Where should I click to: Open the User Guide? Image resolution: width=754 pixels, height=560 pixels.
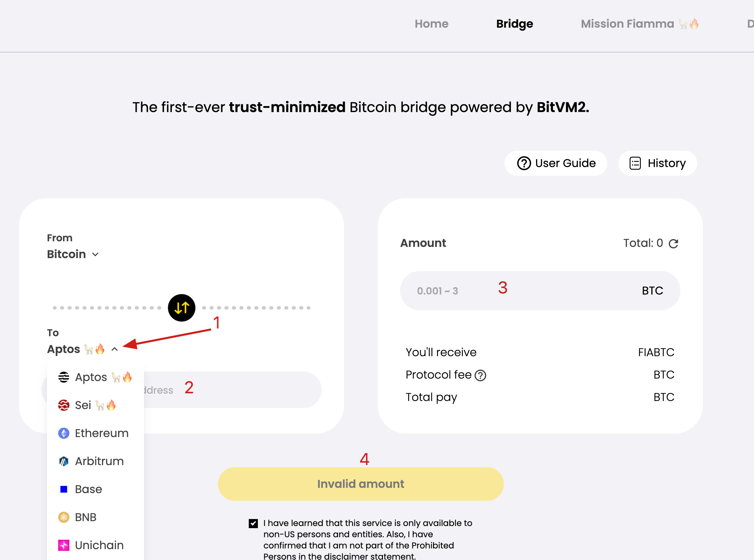[x=556, y=163]
